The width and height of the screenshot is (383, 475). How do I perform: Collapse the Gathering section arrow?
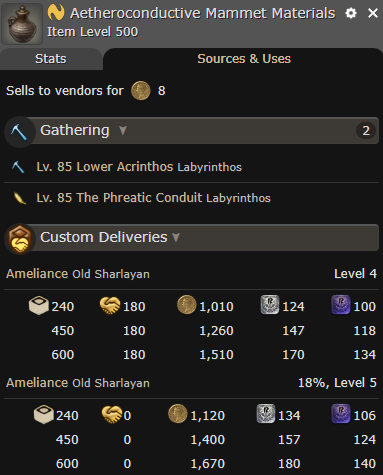click(123, 130)
